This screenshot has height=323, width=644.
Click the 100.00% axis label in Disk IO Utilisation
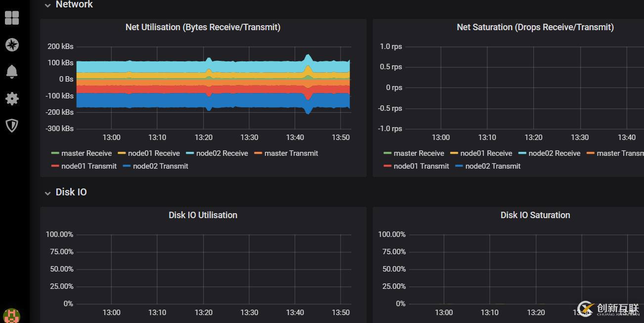[59, 234]
